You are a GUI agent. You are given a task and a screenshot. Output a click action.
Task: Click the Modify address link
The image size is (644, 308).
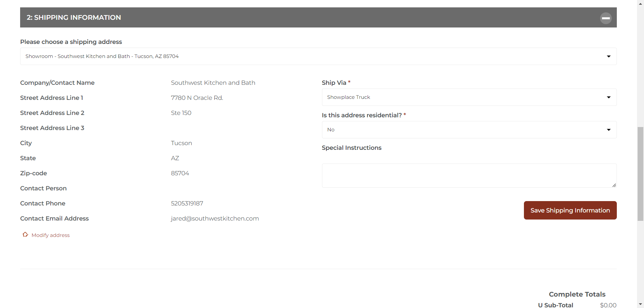coord(51,235)
